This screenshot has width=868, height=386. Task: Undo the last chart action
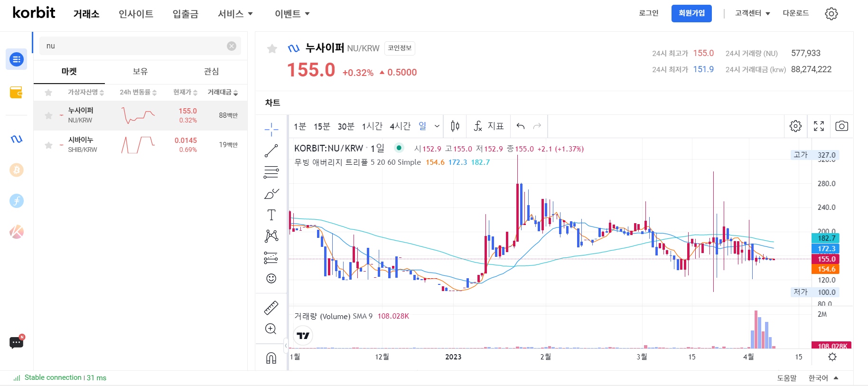click(x=521, y=126)
